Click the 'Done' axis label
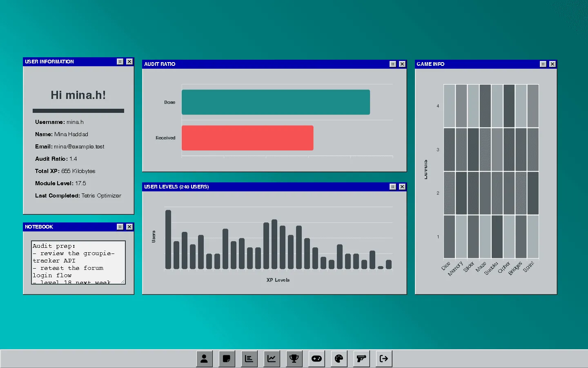The image size is (588, 368). (170, 102)
